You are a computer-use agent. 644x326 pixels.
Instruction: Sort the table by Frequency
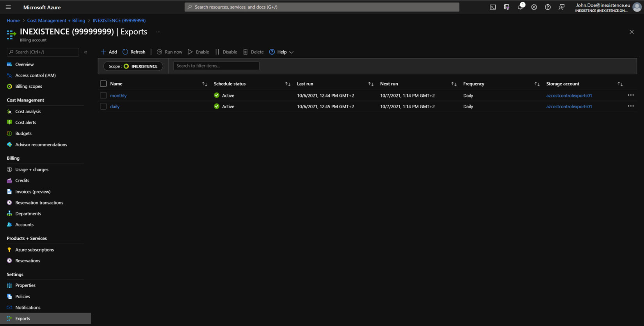pos(537,84)
